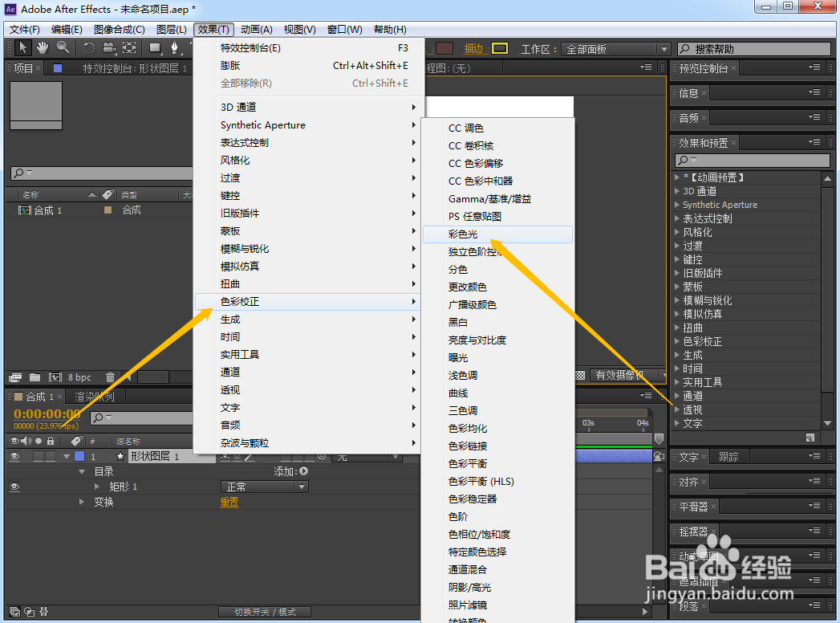Click the 8 bpc color depth label

click(x=79, y=377)
